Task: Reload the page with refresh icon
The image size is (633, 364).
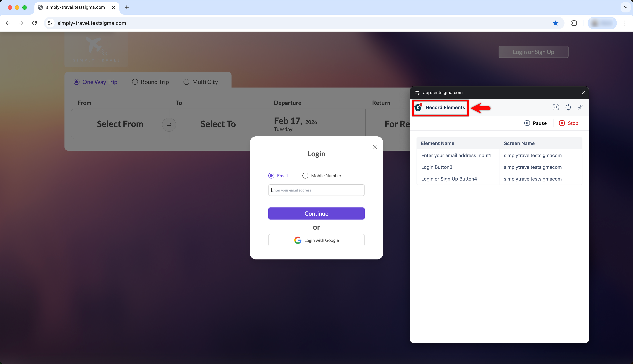Action: [34, 23]
